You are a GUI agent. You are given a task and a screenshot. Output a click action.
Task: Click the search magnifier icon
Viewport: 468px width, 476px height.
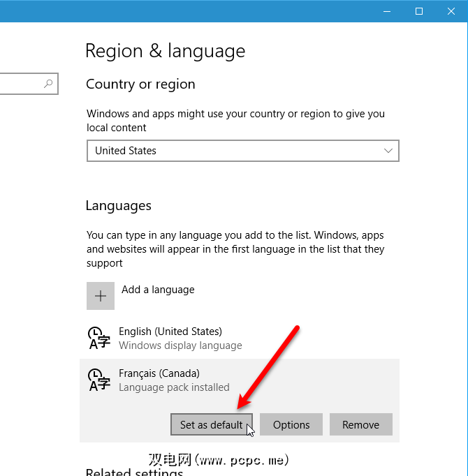(x=48, y=84)
